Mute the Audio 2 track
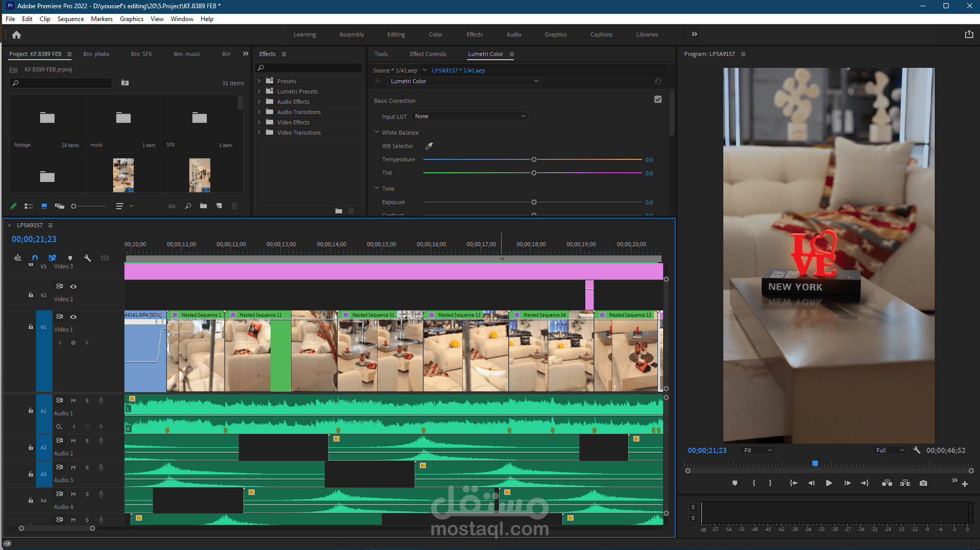Viewport: 980px width, 550px height. 73,441
